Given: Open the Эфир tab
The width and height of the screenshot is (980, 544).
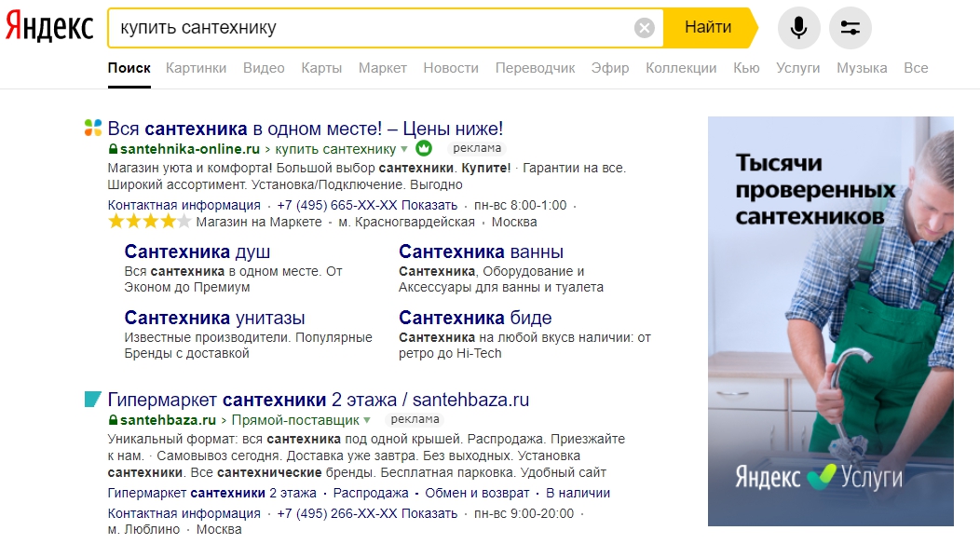Looking at the screenshot, I should [x=610, y=68].
